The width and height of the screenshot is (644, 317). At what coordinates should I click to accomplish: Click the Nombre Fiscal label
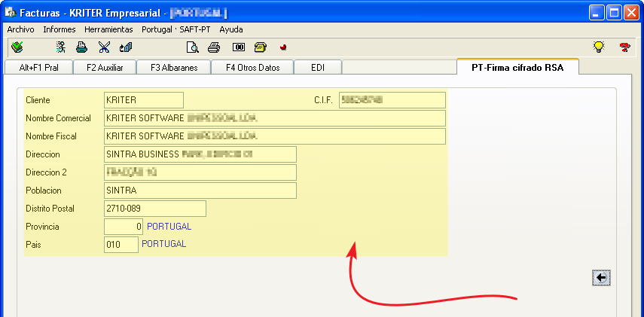point(51,136)
